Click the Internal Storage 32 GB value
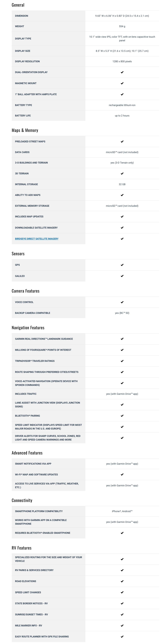165x644 pixels. click(x=122, y=184)
